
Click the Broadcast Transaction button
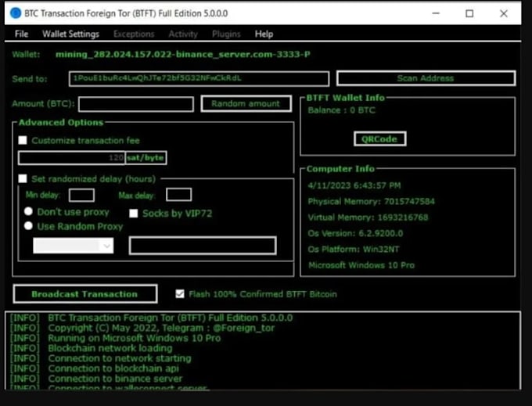(85, 293)
